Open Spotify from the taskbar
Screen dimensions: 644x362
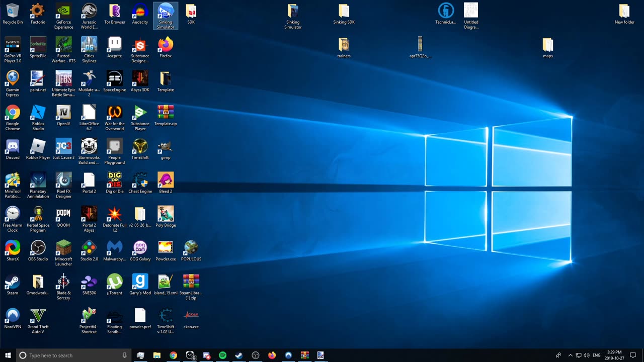click(222, 355)
